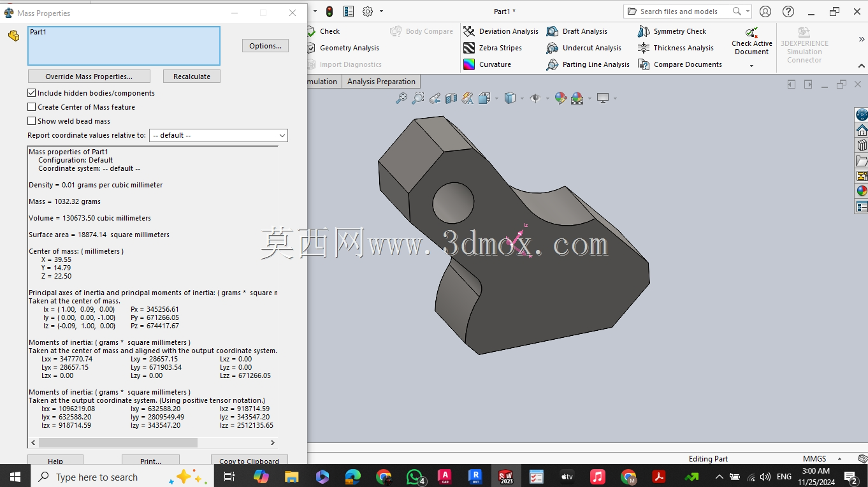Open the SOLIDWORKS Options gear icon
This screenshot has width=868, height=487.
point(368,11)
